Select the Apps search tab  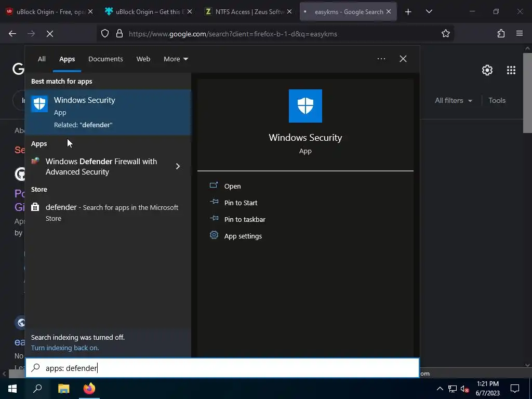point(67,59)
